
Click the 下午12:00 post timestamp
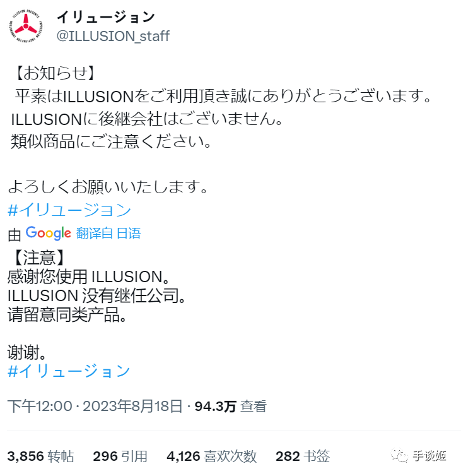tap(40, 406)
